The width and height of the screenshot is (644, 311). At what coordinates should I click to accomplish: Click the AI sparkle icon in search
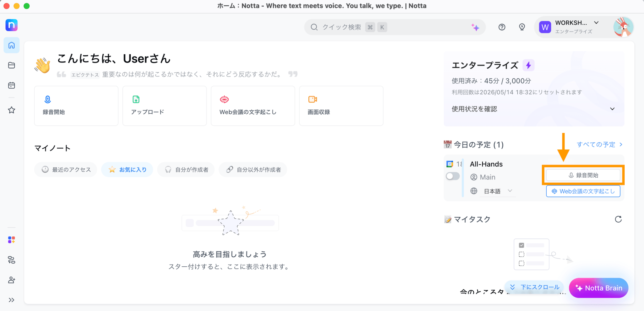click(x=475, y=27)
